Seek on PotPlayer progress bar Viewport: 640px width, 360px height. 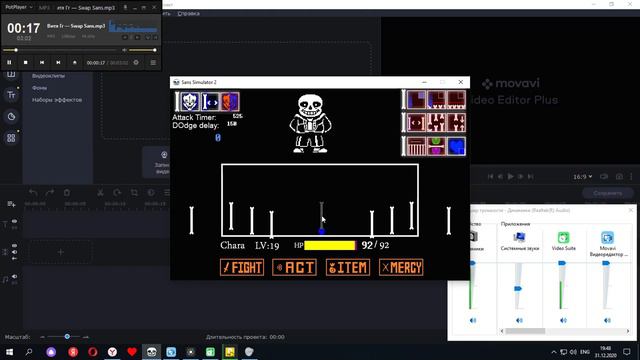60,50
